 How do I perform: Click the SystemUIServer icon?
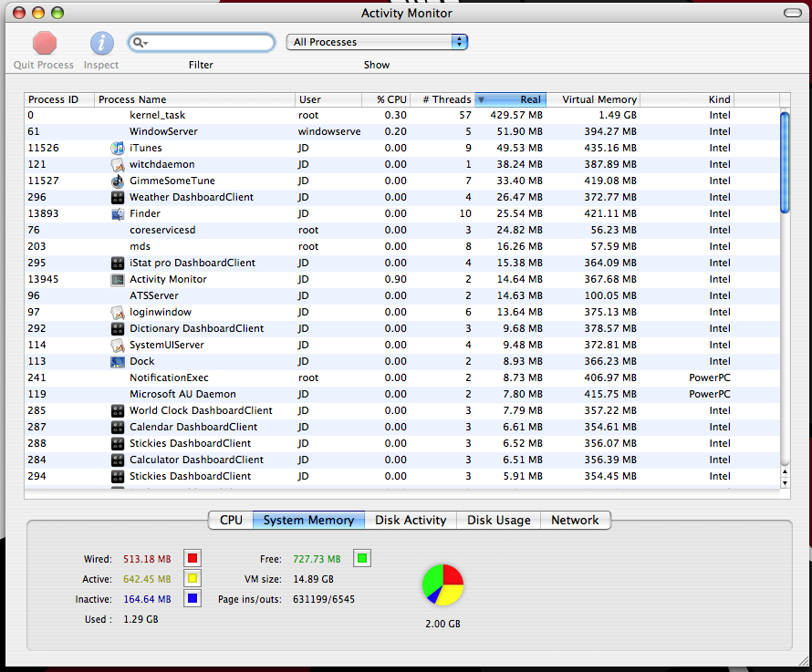(x=118, y=345)
